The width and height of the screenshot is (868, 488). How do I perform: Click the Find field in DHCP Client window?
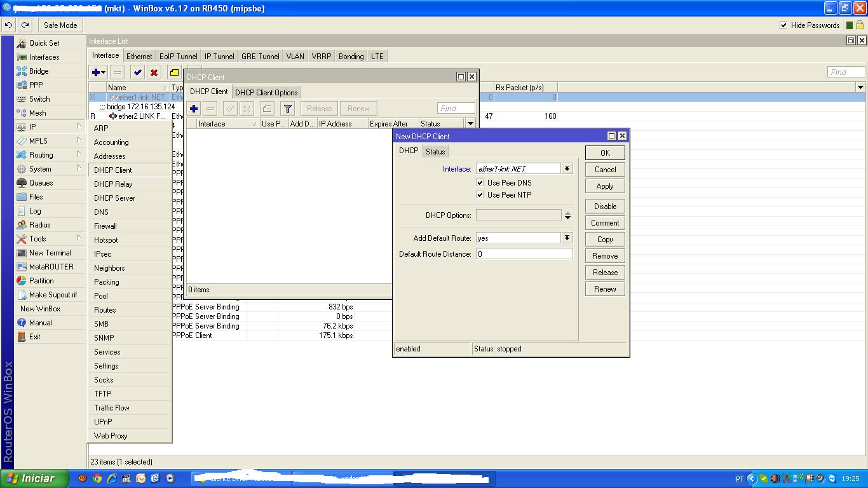(x=456, y=109)
